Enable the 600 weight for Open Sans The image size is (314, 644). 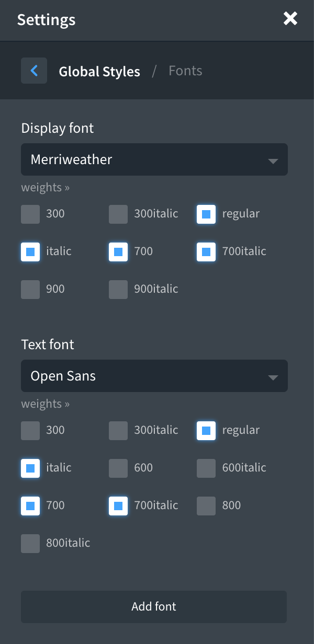118,468
